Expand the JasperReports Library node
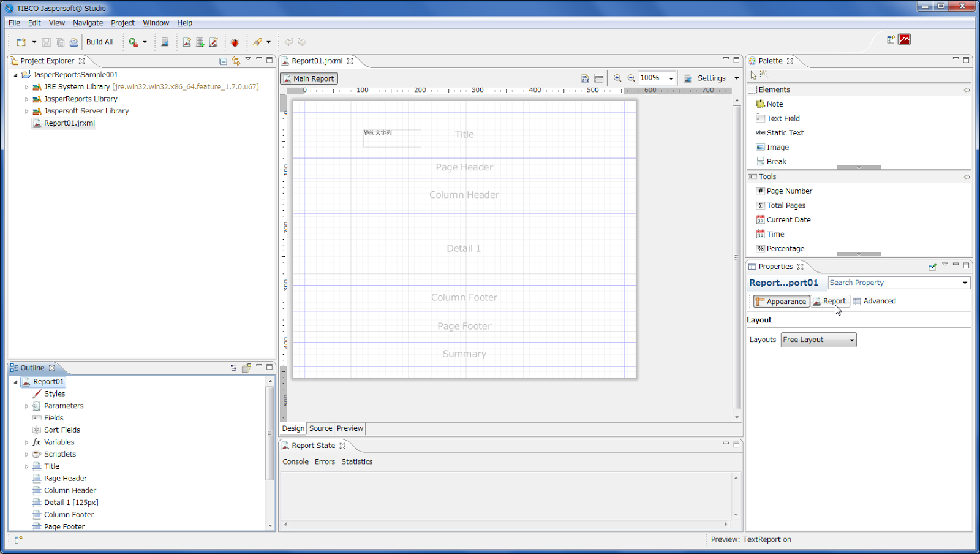This screenshot has height=554, width=980. point(26,99)
